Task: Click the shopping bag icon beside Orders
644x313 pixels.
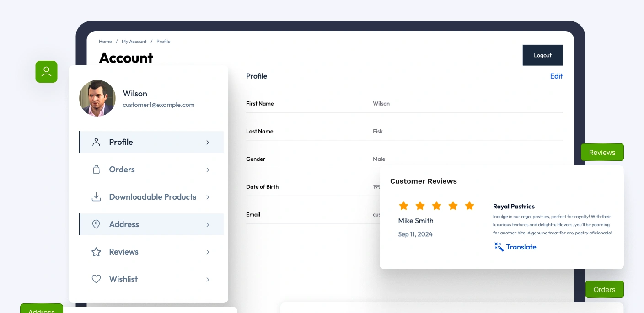Action: (96, 170)
